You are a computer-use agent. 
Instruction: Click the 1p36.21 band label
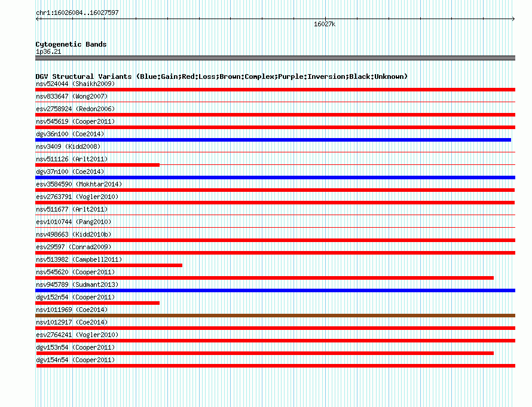[x=48, y=51]
